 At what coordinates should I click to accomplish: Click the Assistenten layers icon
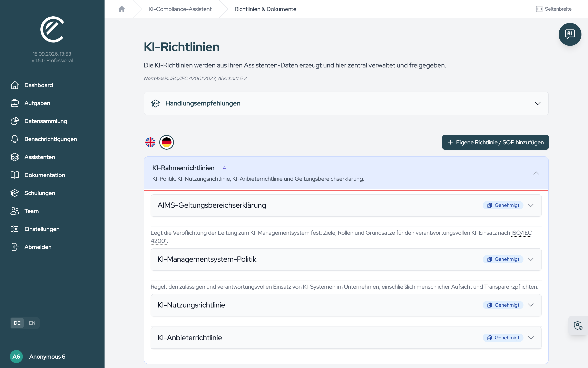click(14, 157)
